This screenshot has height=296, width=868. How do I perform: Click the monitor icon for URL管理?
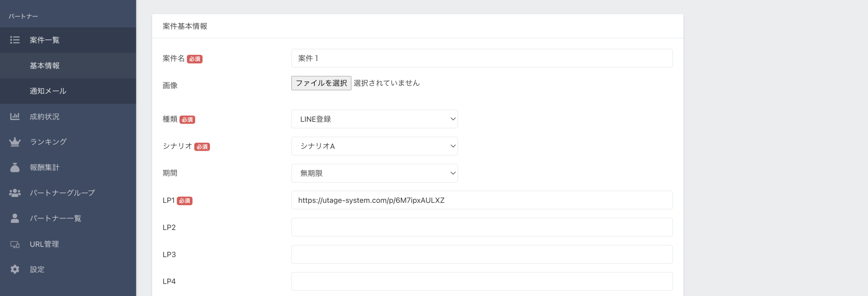point(15,244)
